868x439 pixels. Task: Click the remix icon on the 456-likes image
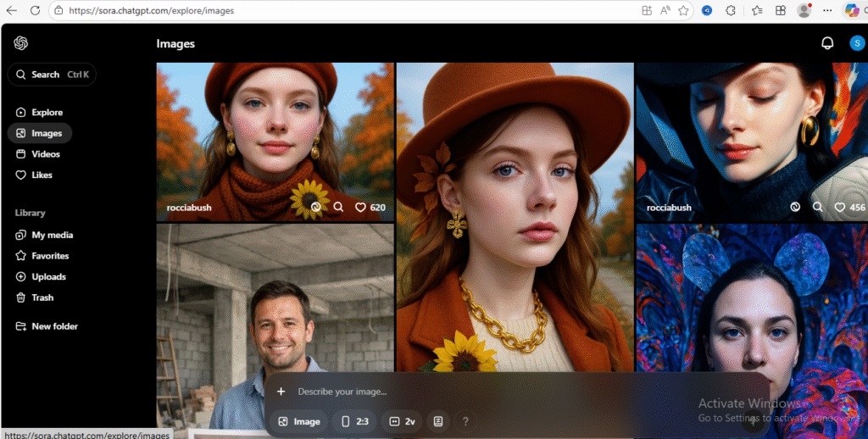[x=795, y=207]
